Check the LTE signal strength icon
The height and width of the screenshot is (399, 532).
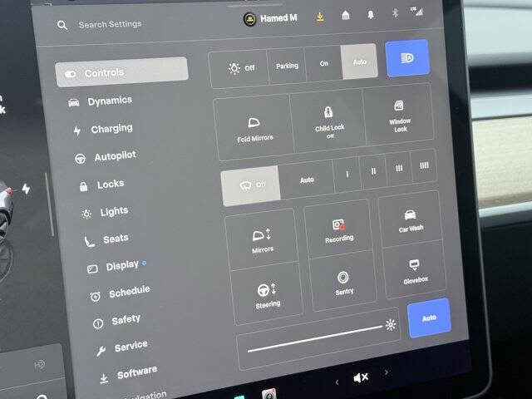417,12
